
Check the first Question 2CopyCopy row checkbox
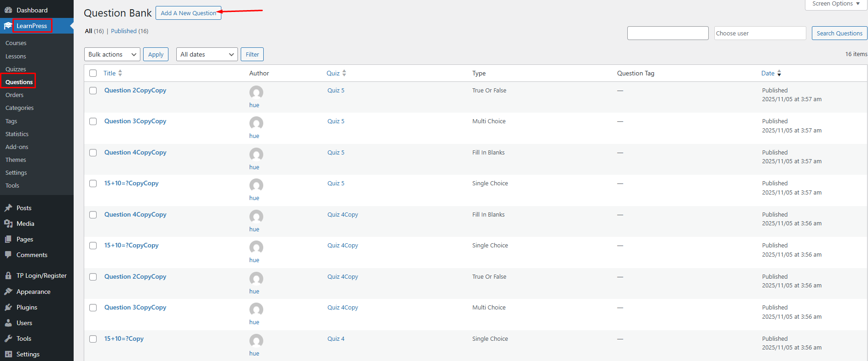tap(93, 91)
